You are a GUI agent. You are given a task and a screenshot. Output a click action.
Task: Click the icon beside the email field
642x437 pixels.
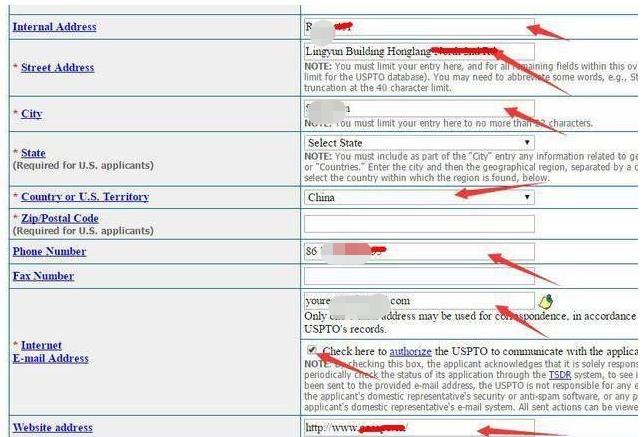coord(546,301)
